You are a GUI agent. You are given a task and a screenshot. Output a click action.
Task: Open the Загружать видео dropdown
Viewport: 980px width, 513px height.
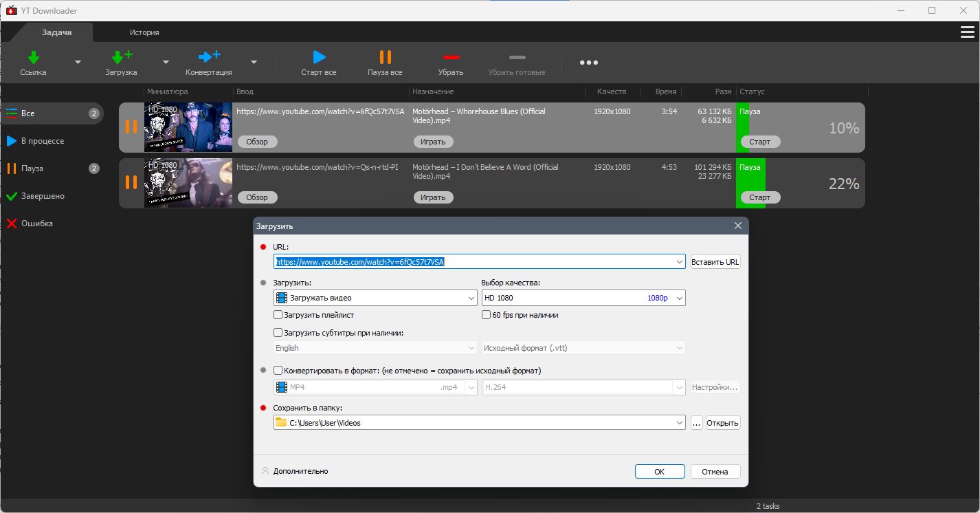pyautogui.click(x=375, y=298)
